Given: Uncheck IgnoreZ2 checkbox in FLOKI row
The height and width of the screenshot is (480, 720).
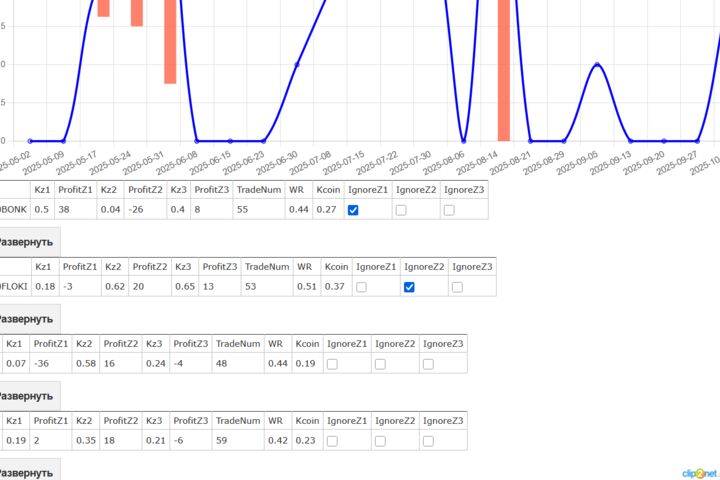Looking at the screenshot, I should point(409,287).
